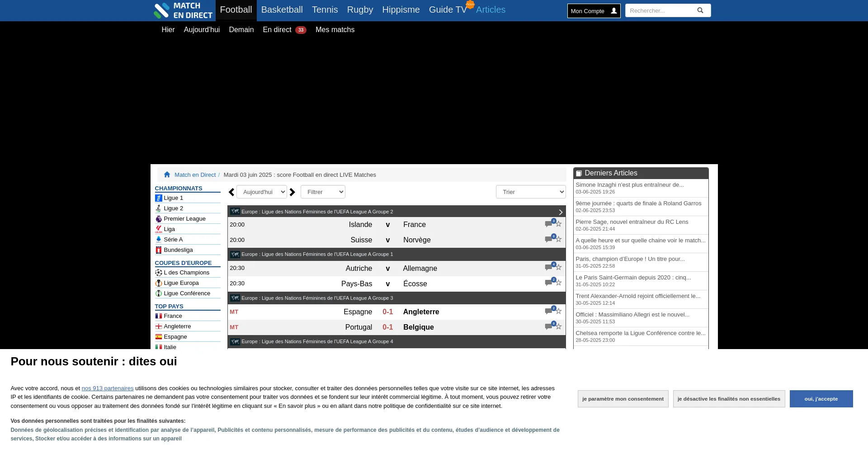
Task: Click the home breadcrumb icon
Action: (x=167, y=174)
